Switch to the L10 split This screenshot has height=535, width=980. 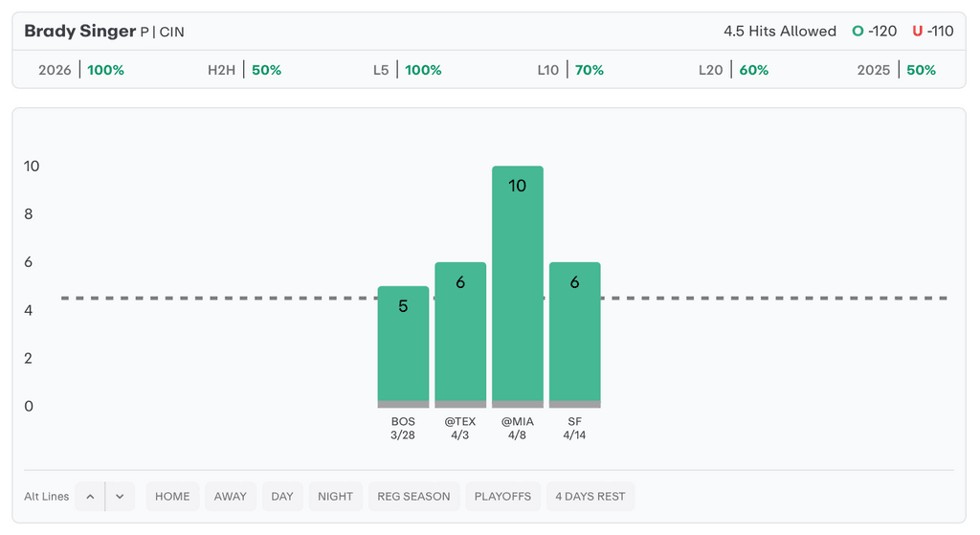pos(570,70)
